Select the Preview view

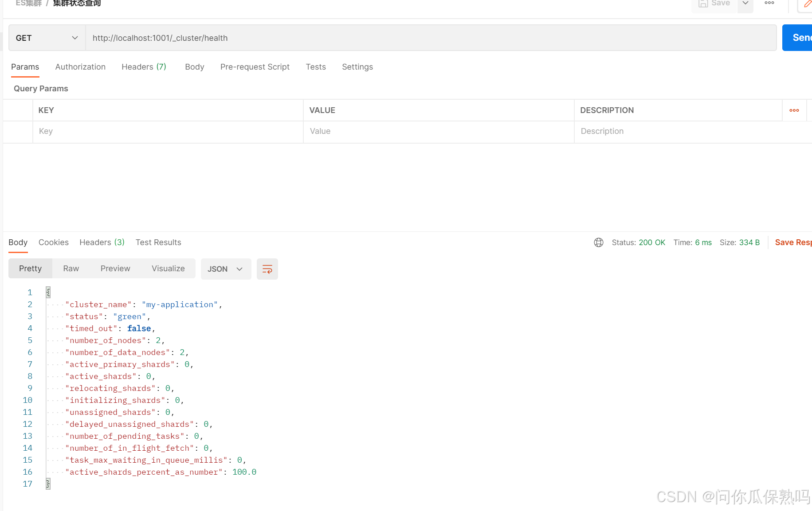pos(115,269)
